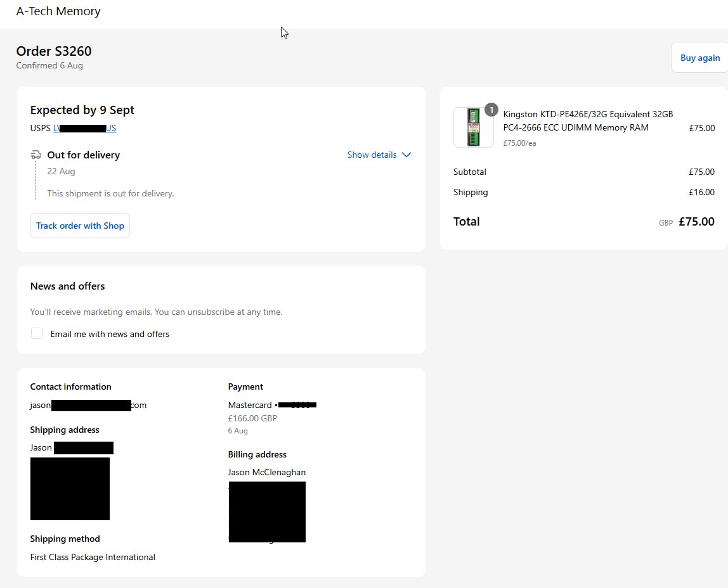Go to A-Tech Memory store home
The width and height of the screenshot is (728, 588).
(58, 11)
